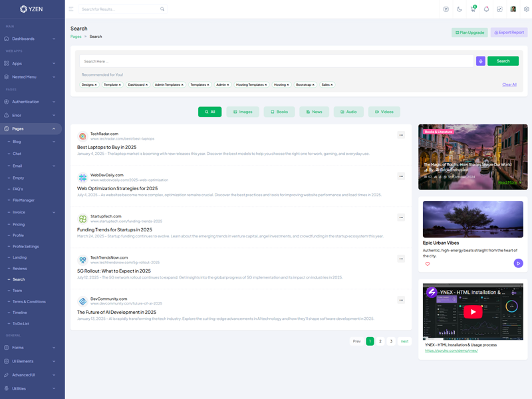Viewport: 532px width, 399px height.
Task: Open the three-dot menu for the DevCommunity.com result
Action: click(401, 300)
